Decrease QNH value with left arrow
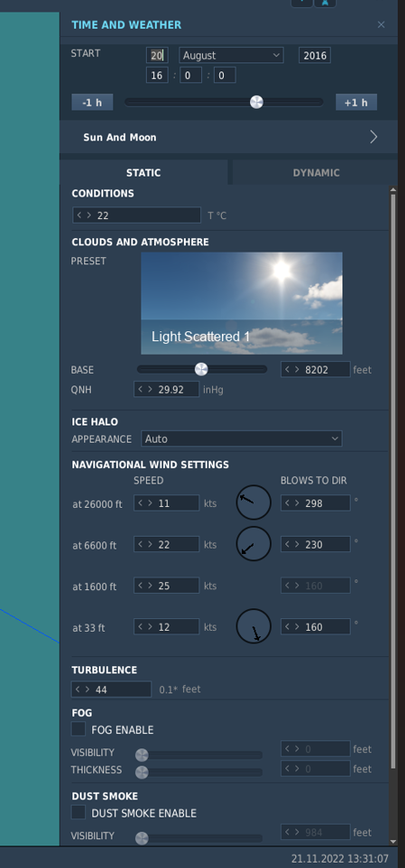Image resolution: width=405 pixels, height=868 pixels. click(x=140, y=389)
